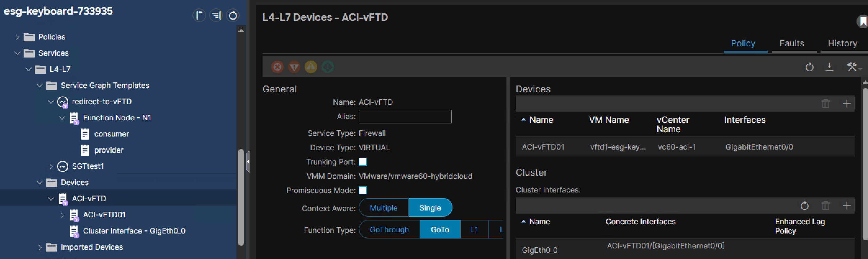
Task: Select the ACI-vFTD01 row in Devices table
Action: (685, 147)
